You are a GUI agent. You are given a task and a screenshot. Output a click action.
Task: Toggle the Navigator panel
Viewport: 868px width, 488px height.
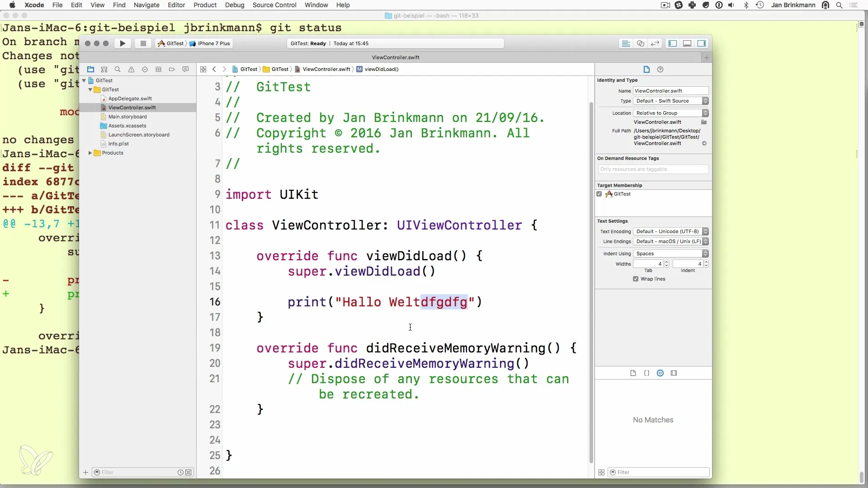pyautogui.click(x=673, y=43)
